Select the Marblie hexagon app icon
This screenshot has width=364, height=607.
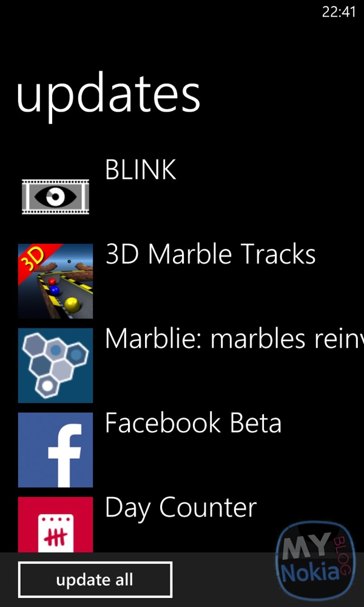(55, 365)
